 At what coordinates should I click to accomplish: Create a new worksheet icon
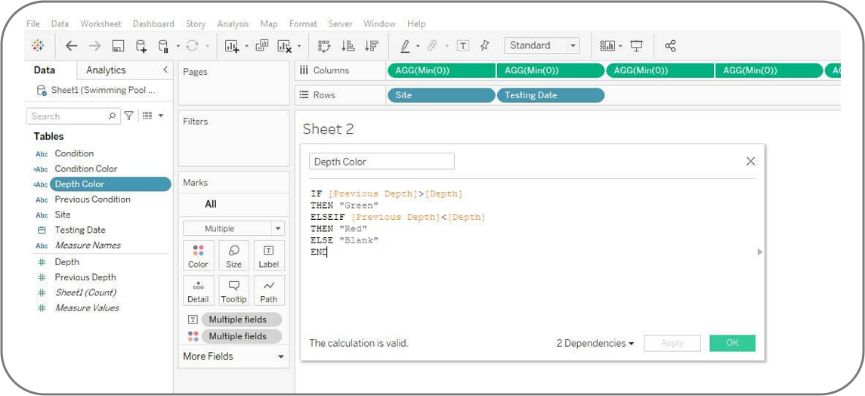(x=232, y=46)
